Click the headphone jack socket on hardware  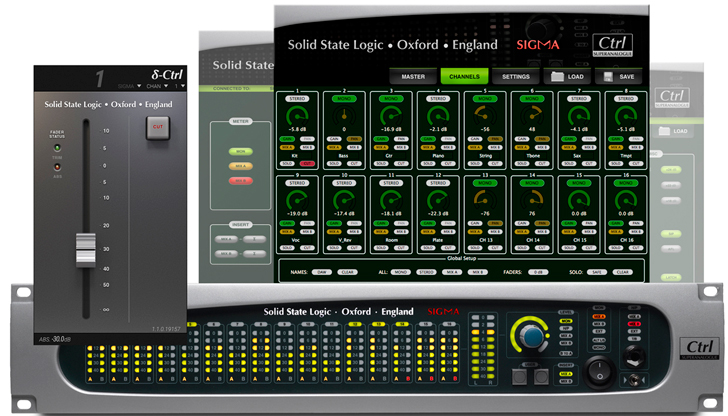pyautogui.click(x=634, y=357)
